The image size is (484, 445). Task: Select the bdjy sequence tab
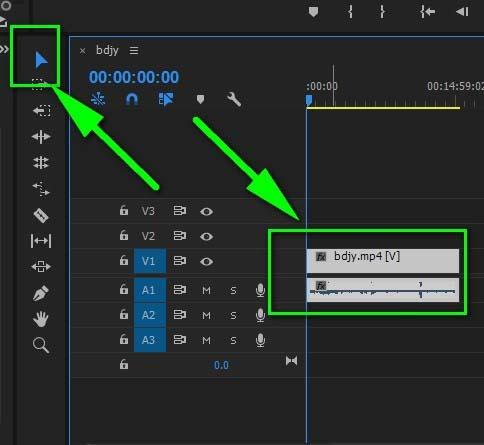(107, 50)
